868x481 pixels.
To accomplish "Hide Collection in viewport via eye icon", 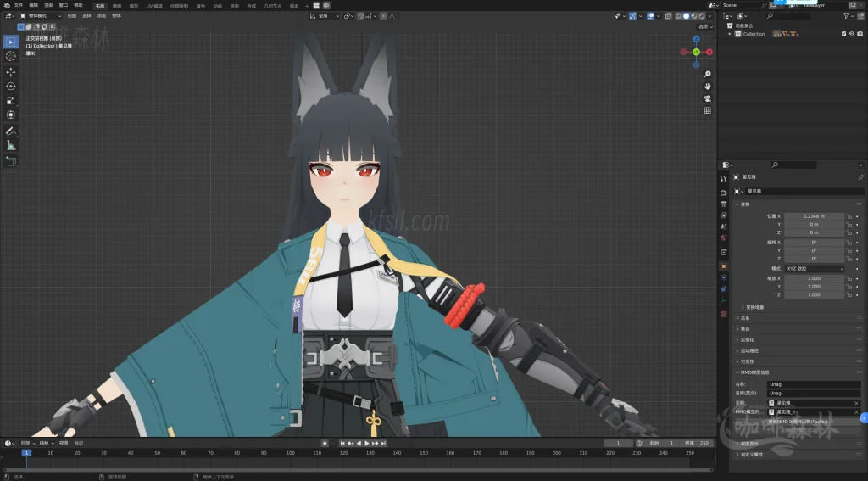I will click(x=852, y=34).
